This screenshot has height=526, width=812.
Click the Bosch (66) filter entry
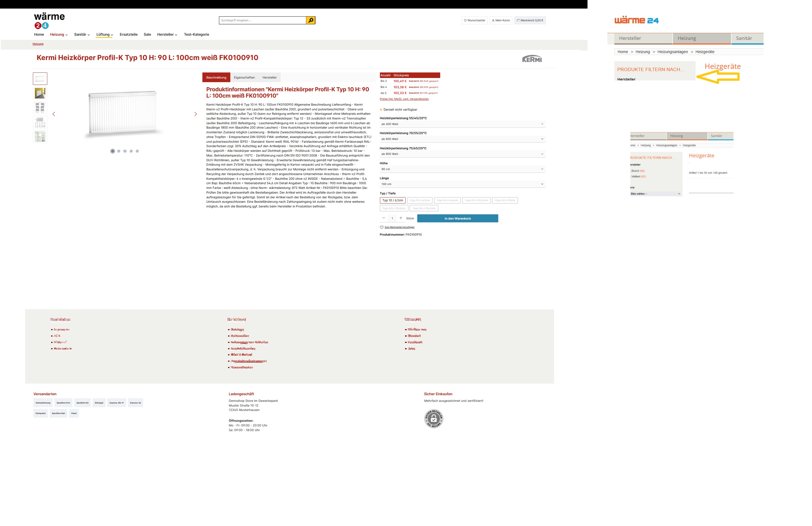638,171
